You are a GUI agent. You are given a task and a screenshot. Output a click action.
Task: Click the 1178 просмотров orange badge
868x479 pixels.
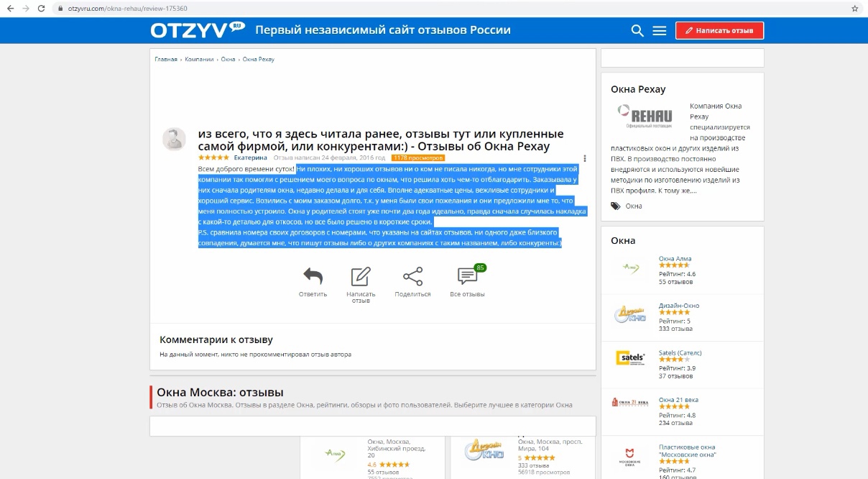[x=418, y=158]
